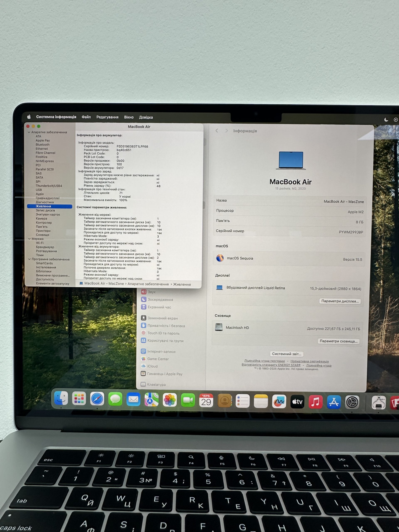Open FaceTime from the Dock
The height and width of the screenshot is (532, 399).
click(x=188, y=400)
